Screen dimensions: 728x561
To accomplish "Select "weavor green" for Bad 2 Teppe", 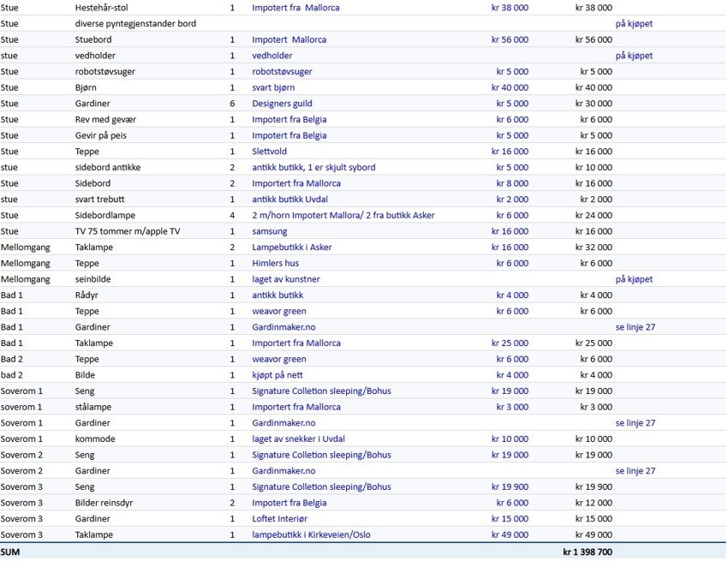I will [277, 359].
